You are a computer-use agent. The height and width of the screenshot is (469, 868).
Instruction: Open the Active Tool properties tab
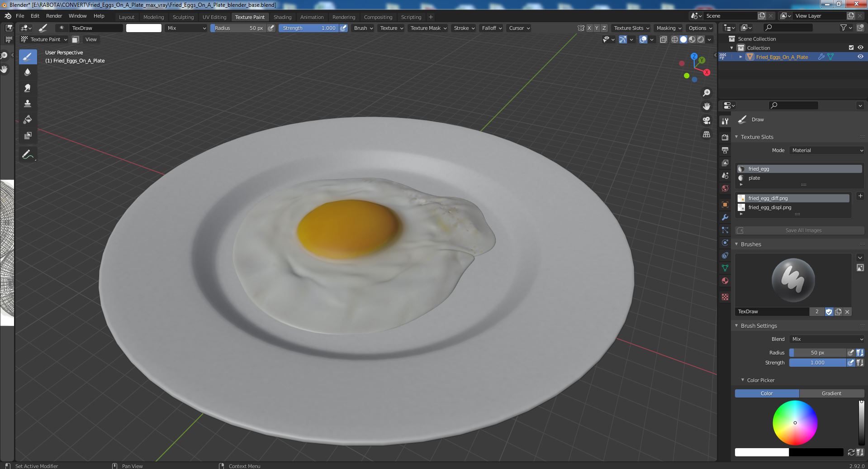pos(725,121)
